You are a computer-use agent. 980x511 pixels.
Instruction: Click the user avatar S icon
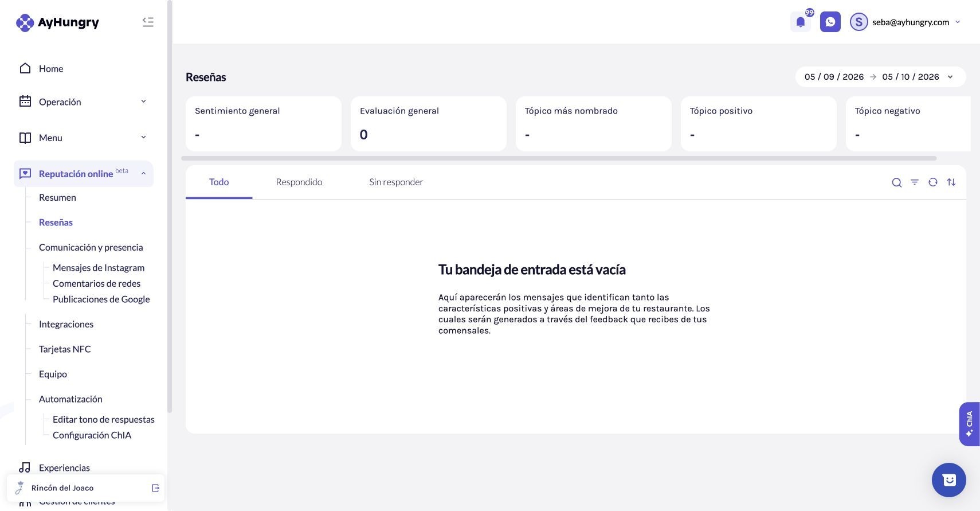tap(859, 22)
